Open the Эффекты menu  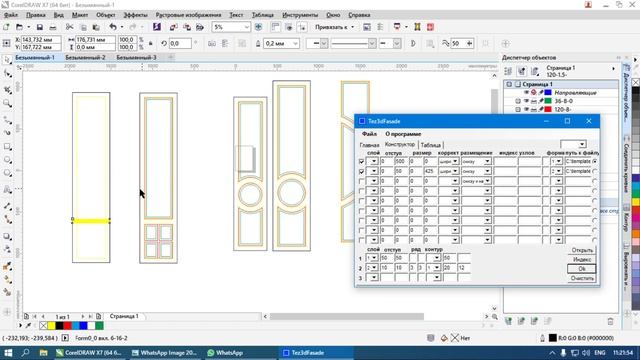[135, 15]
